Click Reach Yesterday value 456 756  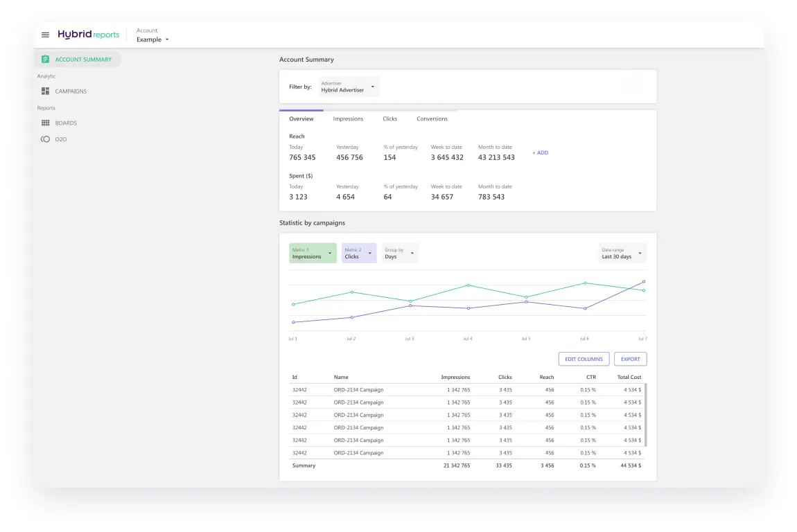pyautogui.click(x=350, y=157)
